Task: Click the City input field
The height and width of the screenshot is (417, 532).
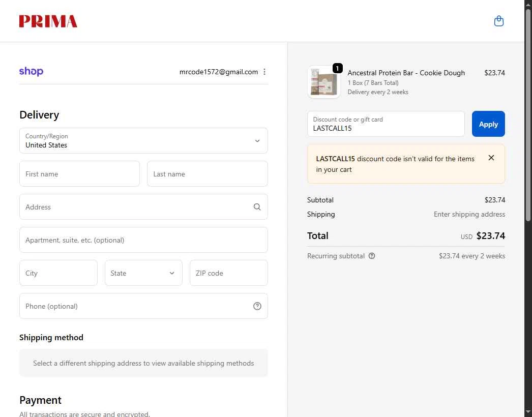Action: 58,273
